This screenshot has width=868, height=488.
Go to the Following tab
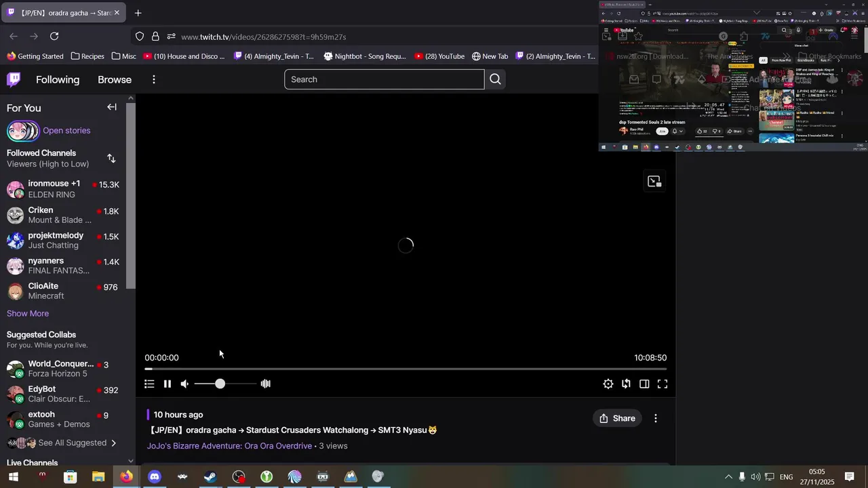click(x=58, y=79)
